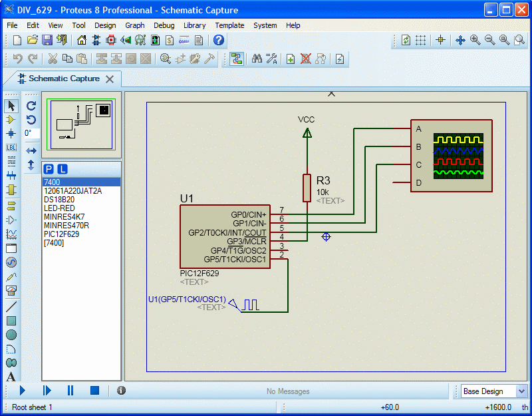
Task: Launch the 3D Visualizer icon
Action: coord(126,41)
